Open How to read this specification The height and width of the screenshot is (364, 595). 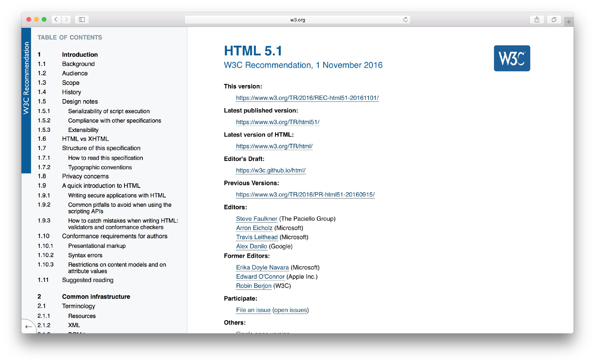[x=105, y=158]
